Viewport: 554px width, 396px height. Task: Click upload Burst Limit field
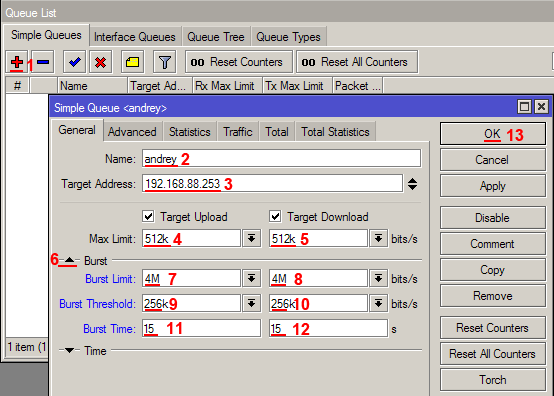point(191,278)
